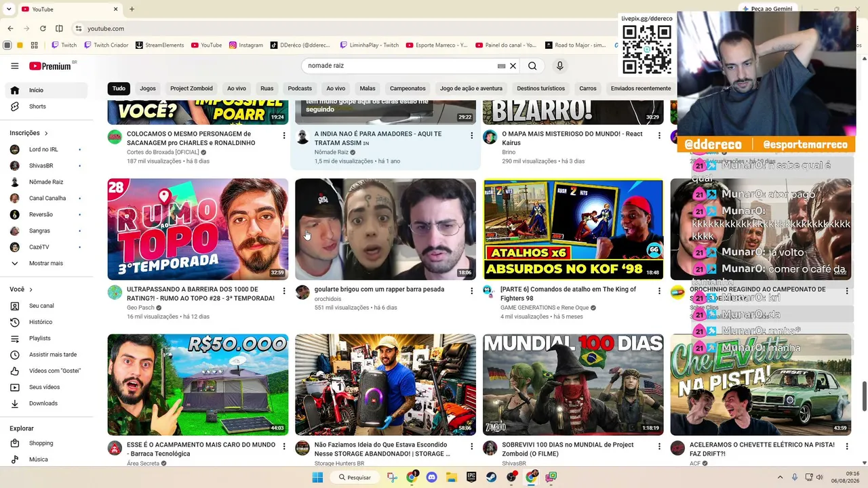This screenshot has height=488, width=868.
Task: Open the Windows Start menu
Action: pyautogui.click(x=317, y=477)
